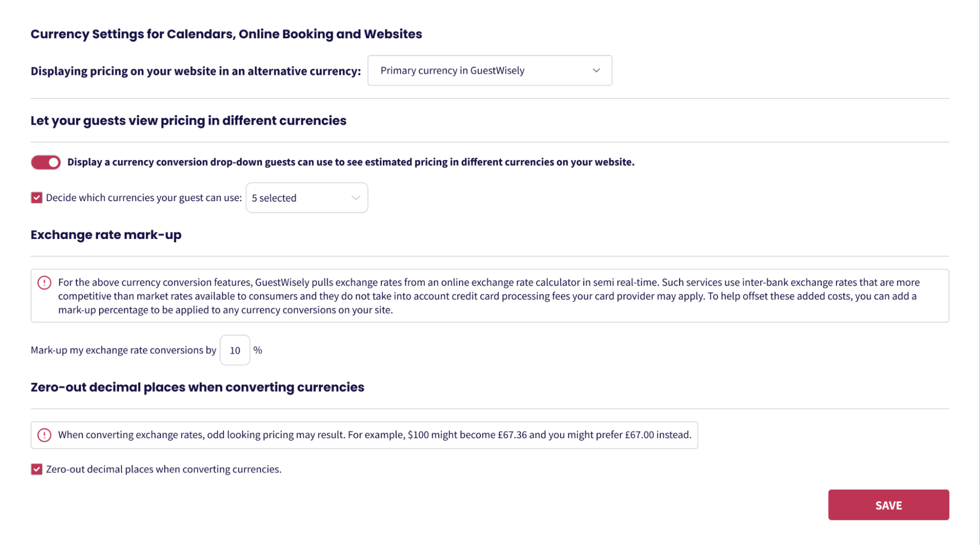The height and width of the screenshot is (545, 980).
Task: Disable the currency conversion drop-down toggle
Action: point(46,162)
